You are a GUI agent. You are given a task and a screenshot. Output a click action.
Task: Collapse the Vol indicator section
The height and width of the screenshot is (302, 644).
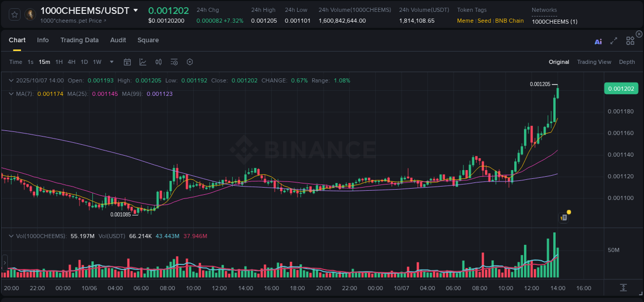pos(10,235)
